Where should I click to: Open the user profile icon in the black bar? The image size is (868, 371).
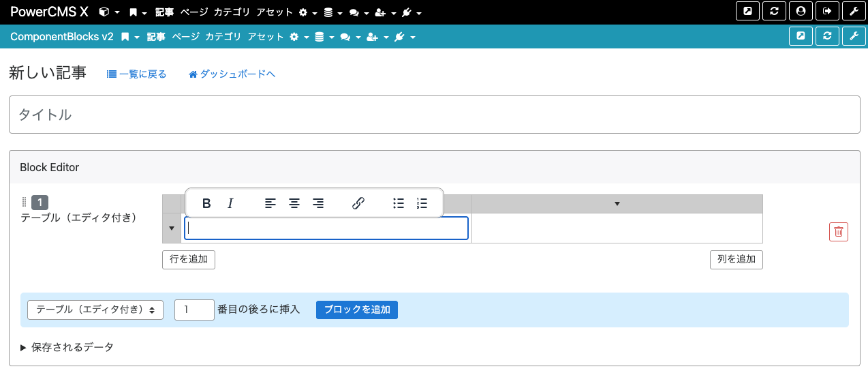(801, 11)
